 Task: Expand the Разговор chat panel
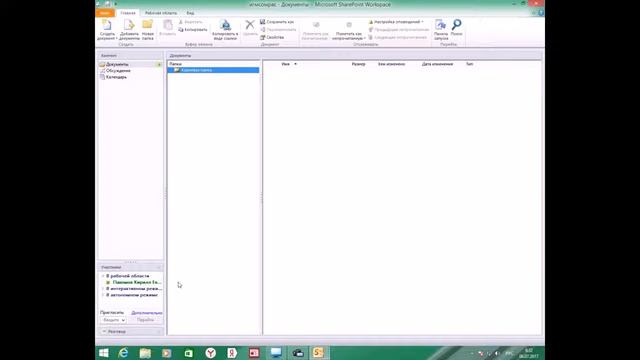pos(104,331)
